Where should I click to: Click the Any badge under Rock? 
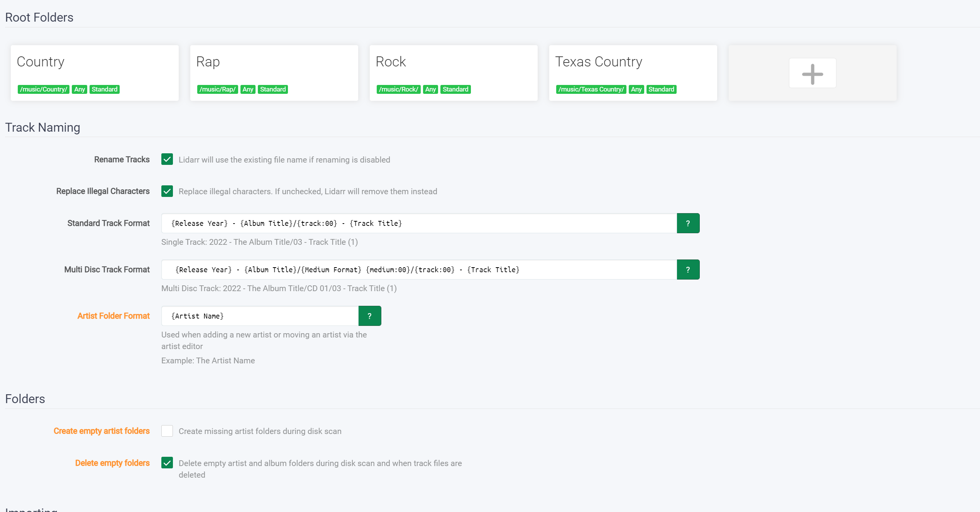pos(430,89)
